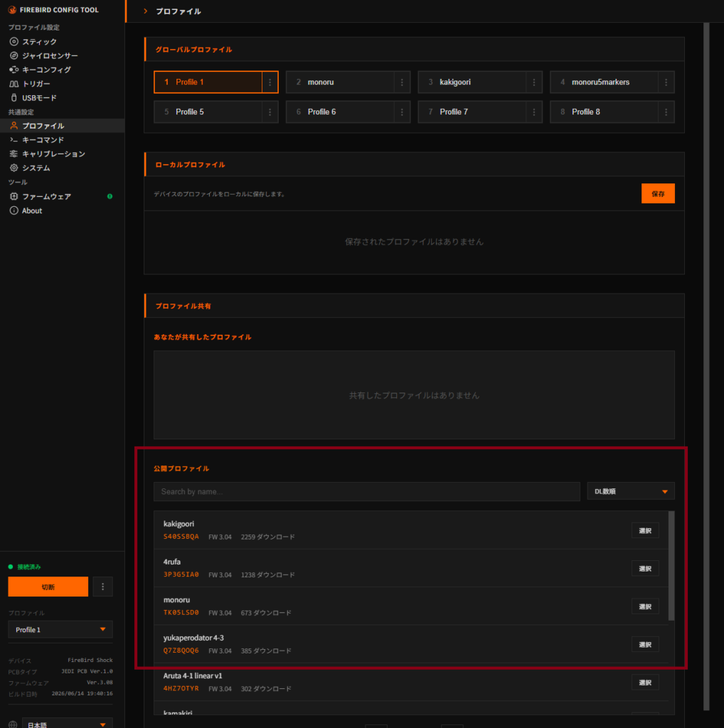
Task: Open the DL数順 sort dropdown
Action: pyautogui.click(x=631, y=491)
